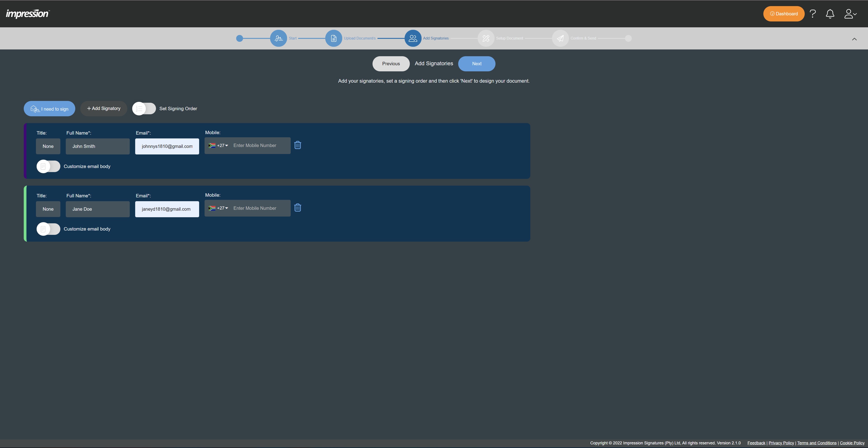Open the notifications bell
The width and height of the screenshot is (868, 448).
point(830,14)
